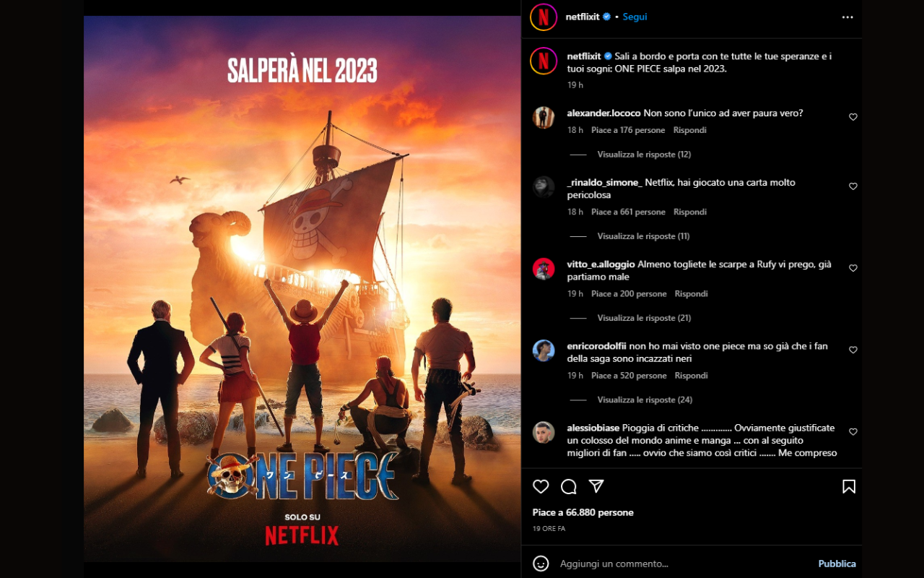The width and height of the screenshot is (924, 578).
Task: Open three-dot more options menu
Action: (x=847, y=17)
